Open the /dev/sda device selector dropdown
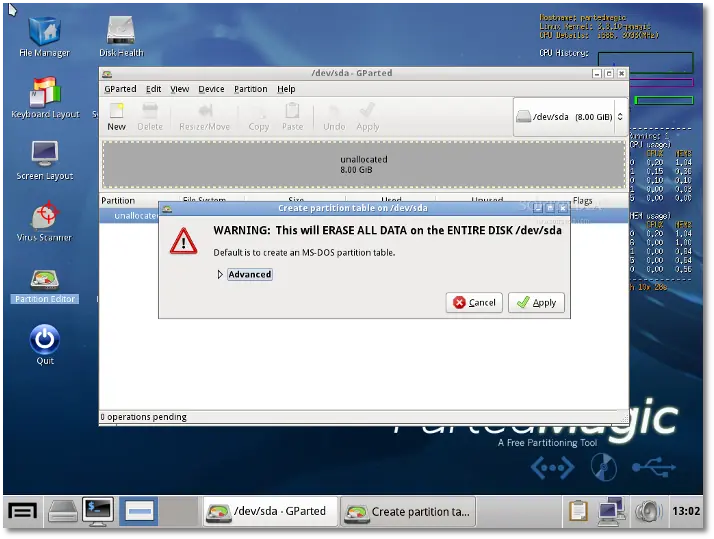This screenshot has width=714, height=539. coord(570,117)
